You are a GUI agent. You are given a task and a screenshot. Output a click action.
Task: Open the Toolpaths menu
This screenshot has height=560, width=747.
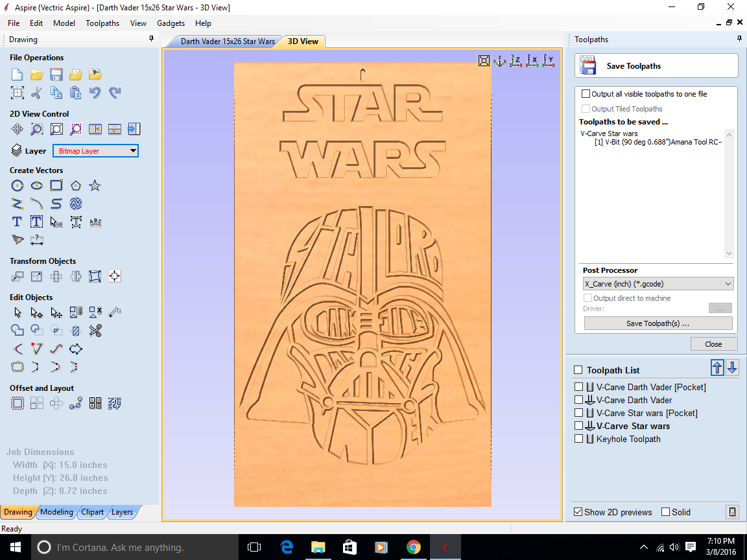[x=102, y=23]
